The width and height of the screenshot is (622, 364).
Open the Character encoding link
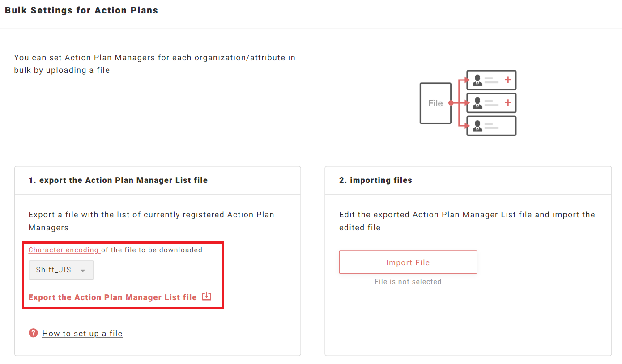(64, 250)
